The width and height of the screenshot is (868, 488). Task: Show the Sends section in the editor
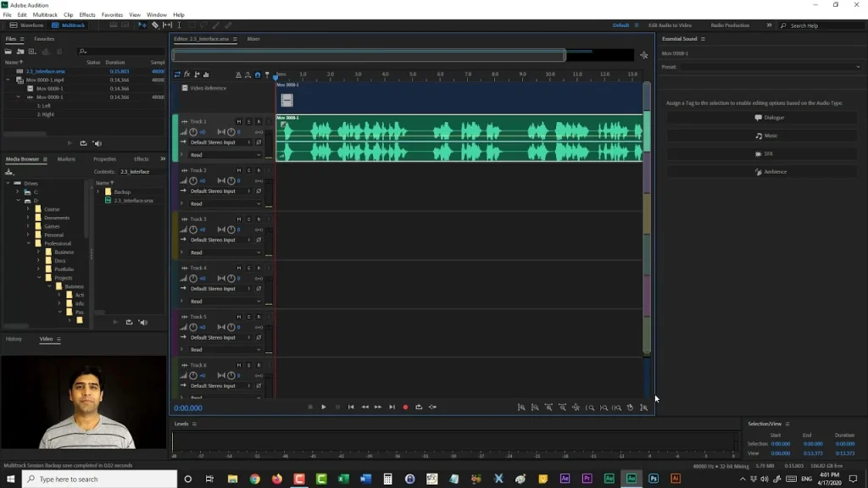click(x=197, y=75)
